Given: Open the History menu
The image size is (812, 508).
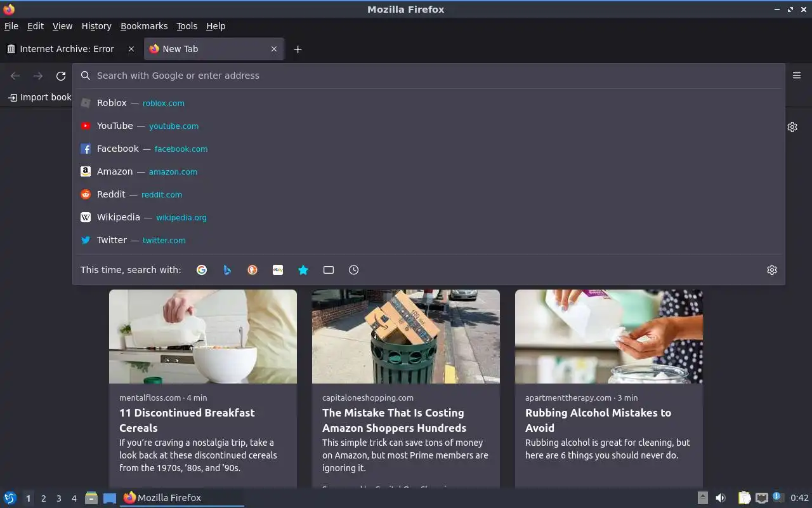Looking at the screenshot, I should click(96, 26).
